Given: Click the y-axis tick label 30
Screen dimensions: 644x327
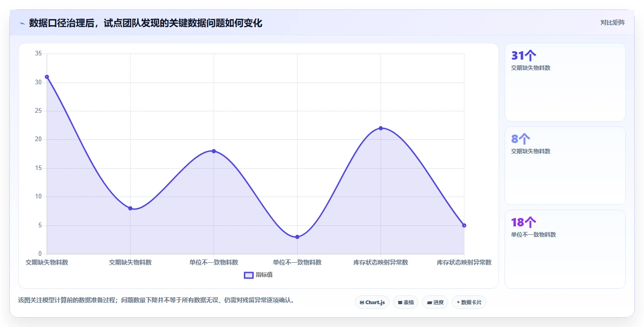Looking at the screenshot, I should click(x=38, y=82).
